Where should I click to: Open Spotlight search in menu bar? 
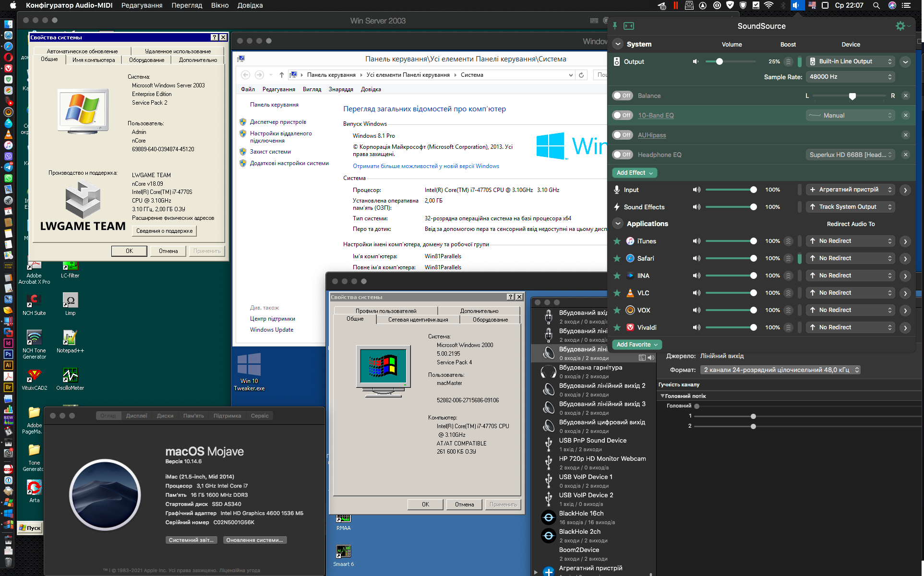pyautogui.click(x=876, y=5)
